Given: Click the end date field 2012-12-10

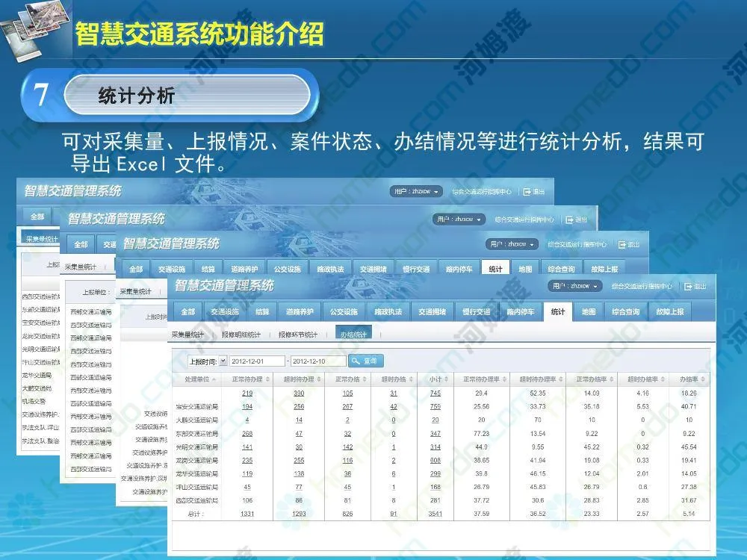Looking at the screenshot, I should pyautogui.click(x=318, y=361).
